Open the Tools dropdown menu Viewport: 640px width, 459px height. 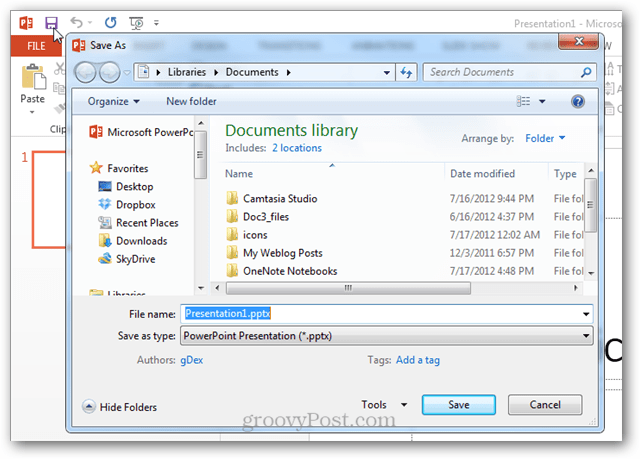coord(384,404)
